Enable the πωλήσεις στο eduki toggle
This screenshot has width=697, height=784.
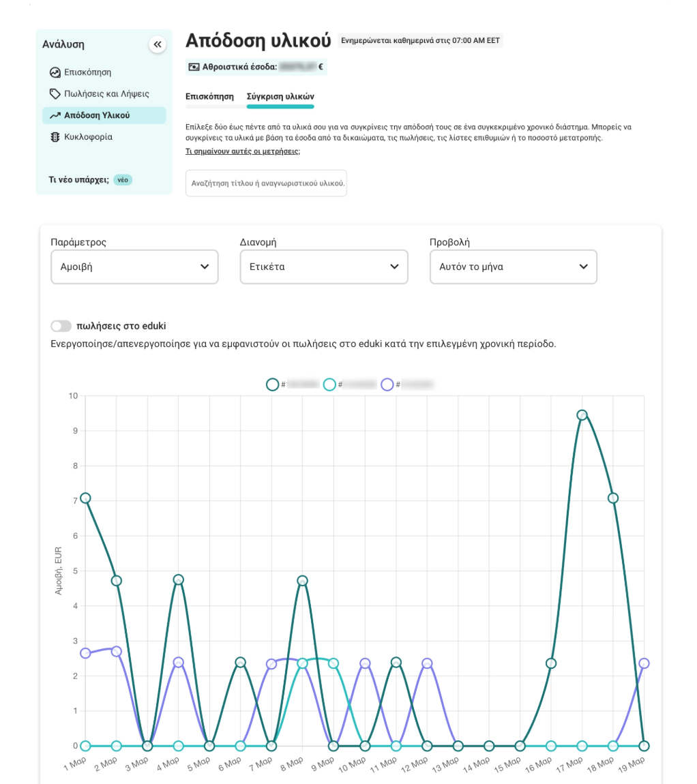[61, 326]
